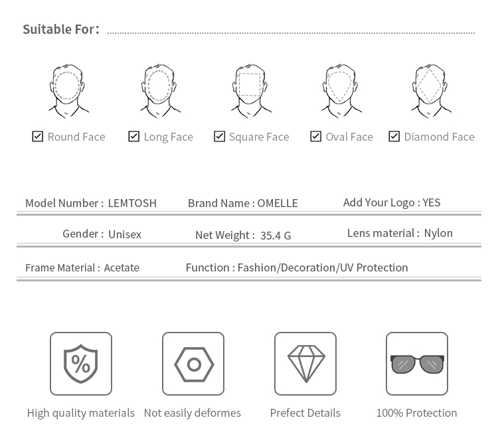Click the Suitable For heading

61,29
